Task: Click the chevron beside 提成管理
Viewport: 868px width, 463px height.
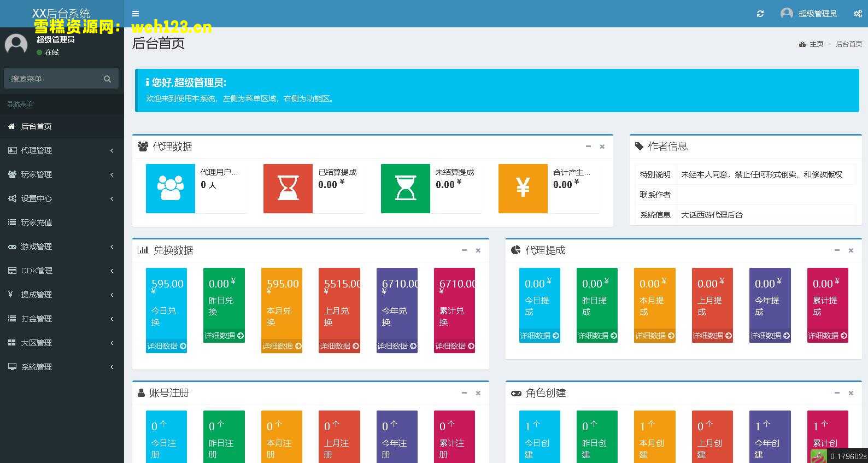Action: click(x=112, y=295)
